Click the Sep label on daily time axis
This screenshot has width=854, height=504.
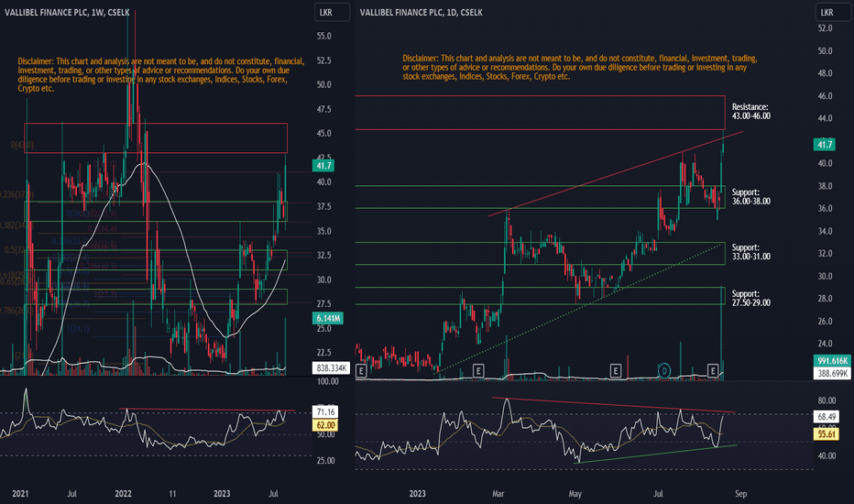click(x=740, y=494)
